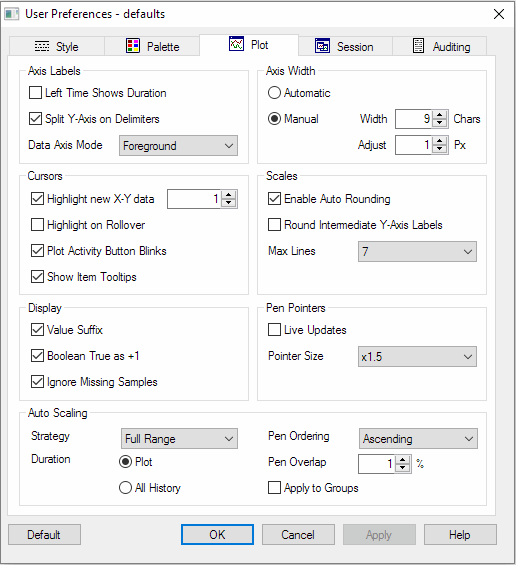Click the Session tab window icon
The image size is (516, 565).
(322, 46)
